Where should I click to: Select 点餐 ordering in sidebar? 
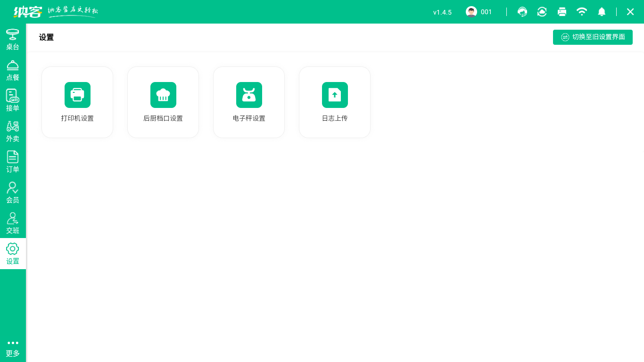(x=13, y=70)
